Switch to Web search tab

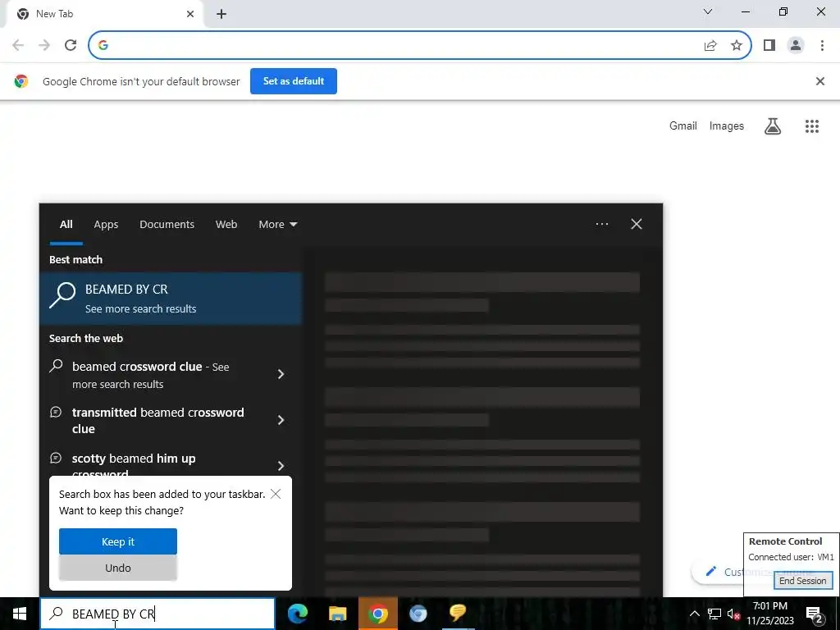226,225
